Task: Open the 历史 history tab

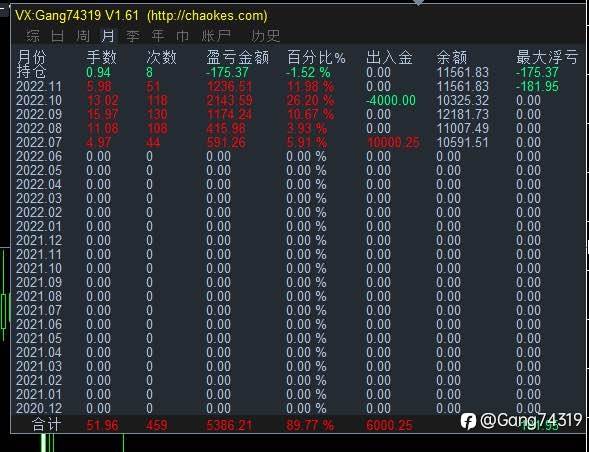Action: [266, 36]
